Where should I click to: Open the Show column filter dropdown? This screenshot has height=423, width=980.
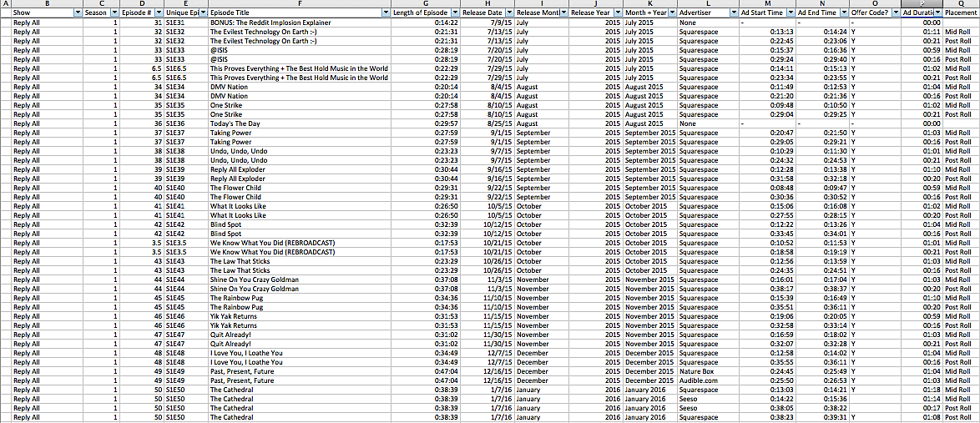(78, 13)
